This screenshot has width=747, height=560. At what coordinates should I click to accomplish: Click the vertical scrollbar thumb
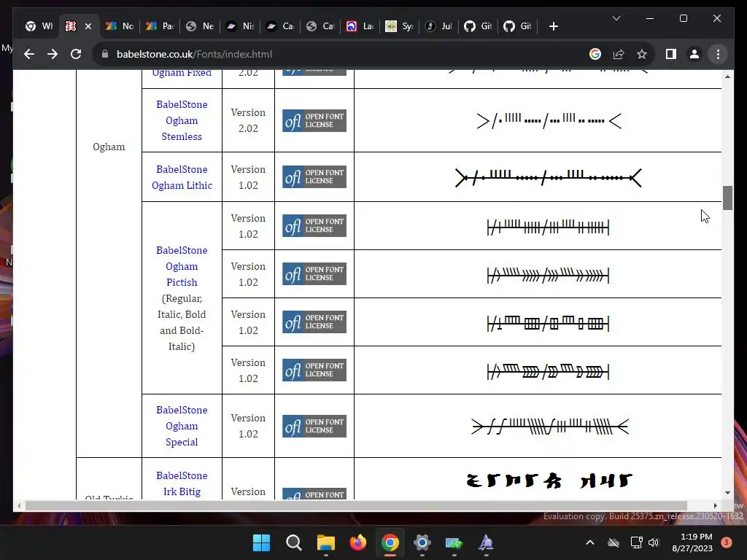(x=727, y=198)
